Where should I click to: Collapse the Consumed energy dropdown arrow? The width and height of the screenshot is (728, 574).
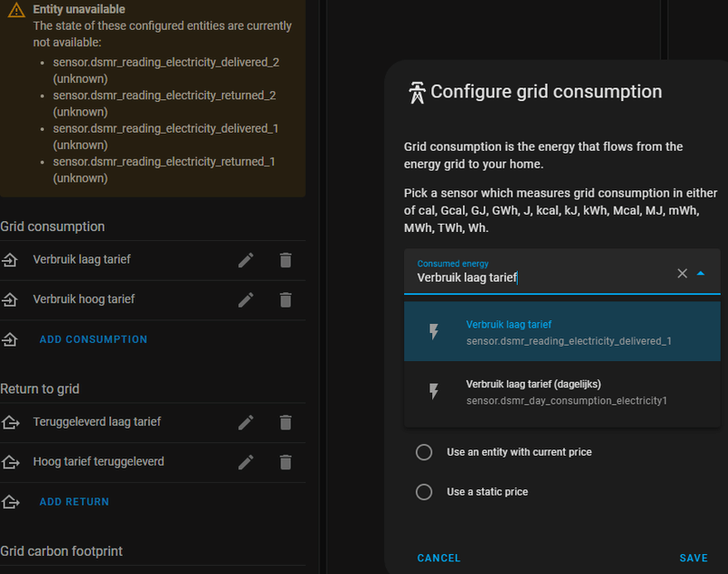pos(701,273)
